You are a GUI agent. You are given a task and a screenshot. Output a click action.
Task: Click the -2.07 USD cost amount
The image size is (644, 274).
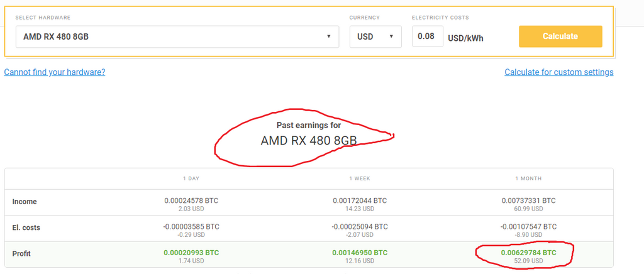(360, 235)
